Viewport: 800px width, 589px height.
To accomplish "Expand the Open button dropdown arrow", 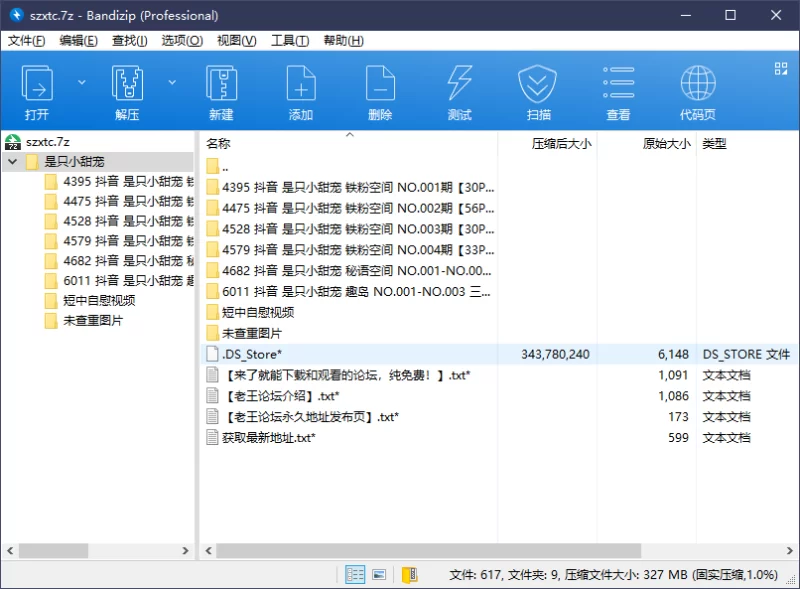I will (x=82, y=82).
